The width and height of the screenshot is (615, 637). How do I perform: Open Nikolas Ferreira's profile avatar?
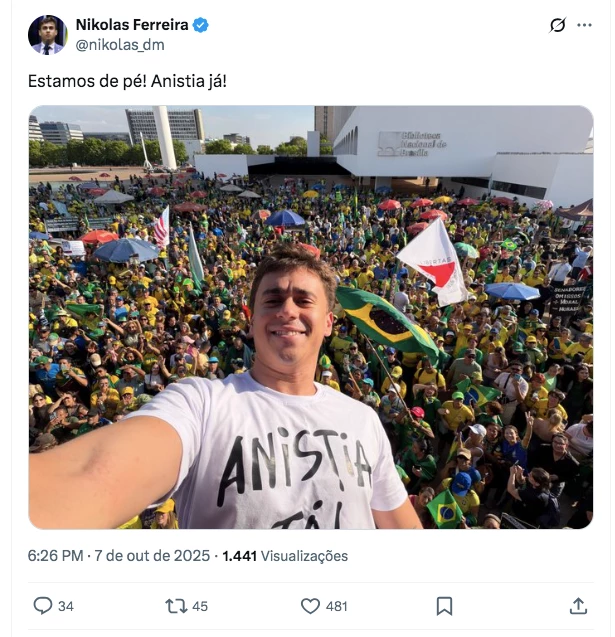tap(47, 35)
